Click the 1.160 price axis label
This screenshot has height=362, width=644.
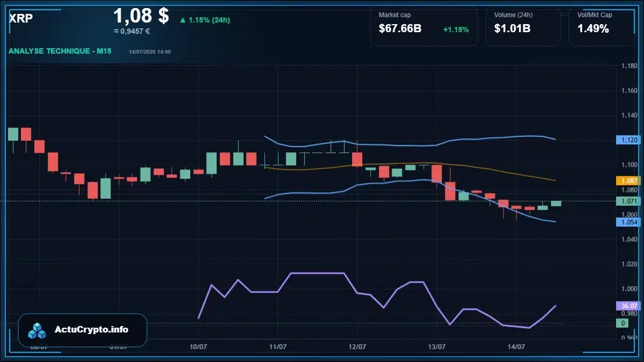pos(628,91)
